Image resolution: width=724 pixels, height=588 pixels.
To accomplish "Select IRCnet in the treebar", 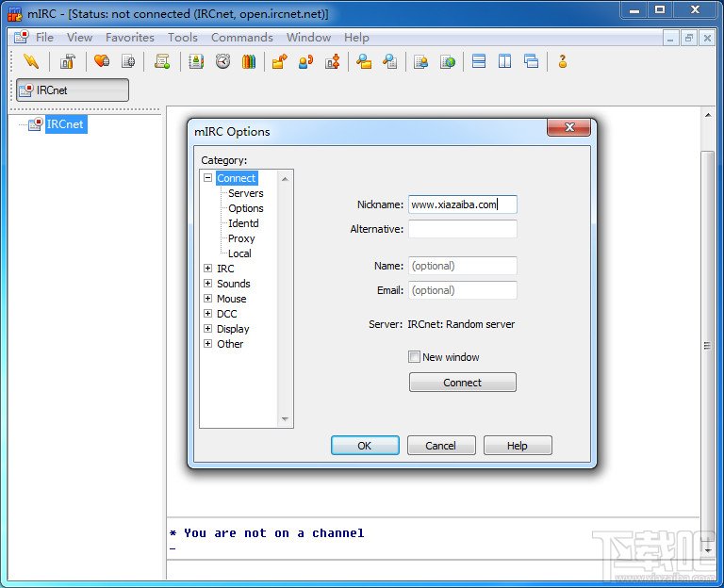I will click(65, 124).
